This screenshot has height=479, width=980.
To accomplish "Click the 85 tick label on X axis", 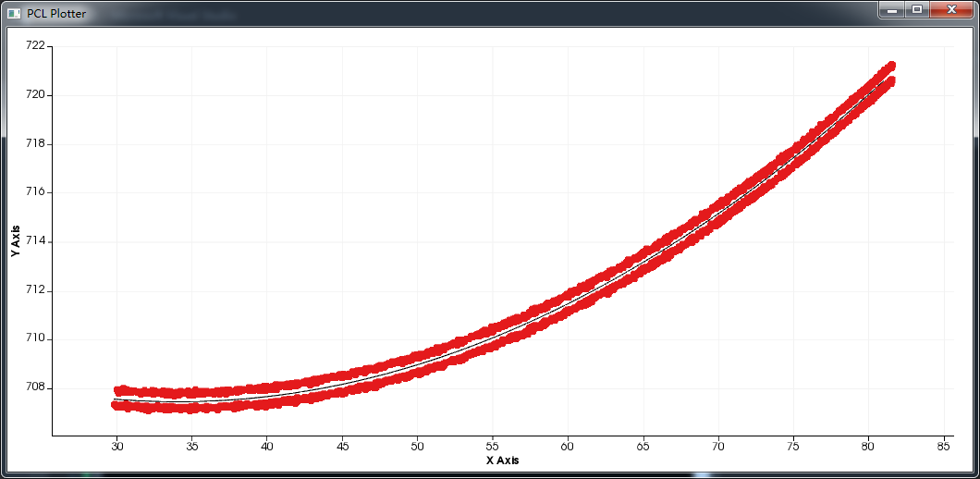I will (944, 447).
